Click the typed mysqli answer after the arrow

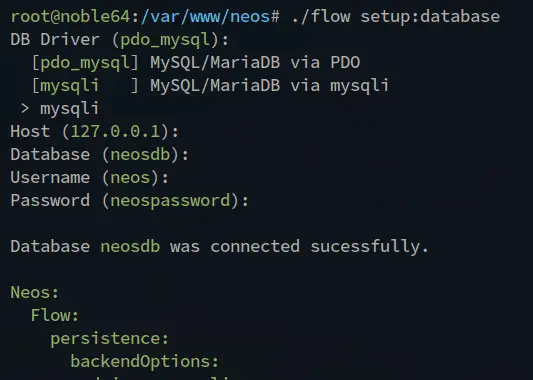tap(70, 109)
